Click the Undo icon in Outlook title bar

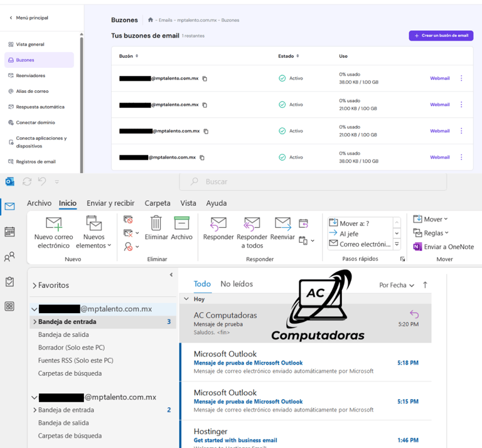42,181
